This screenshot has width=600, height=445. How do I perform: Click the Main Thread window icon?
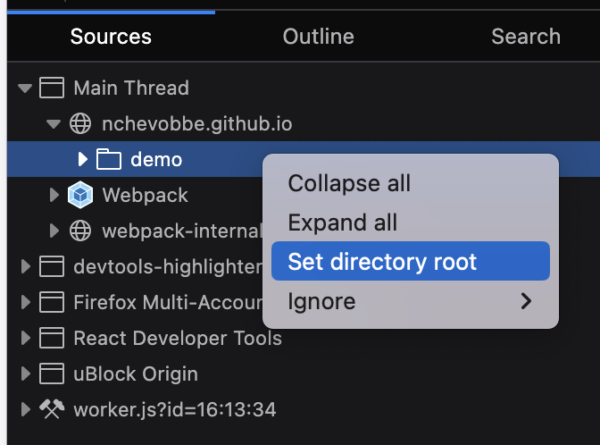coord(51,89)
